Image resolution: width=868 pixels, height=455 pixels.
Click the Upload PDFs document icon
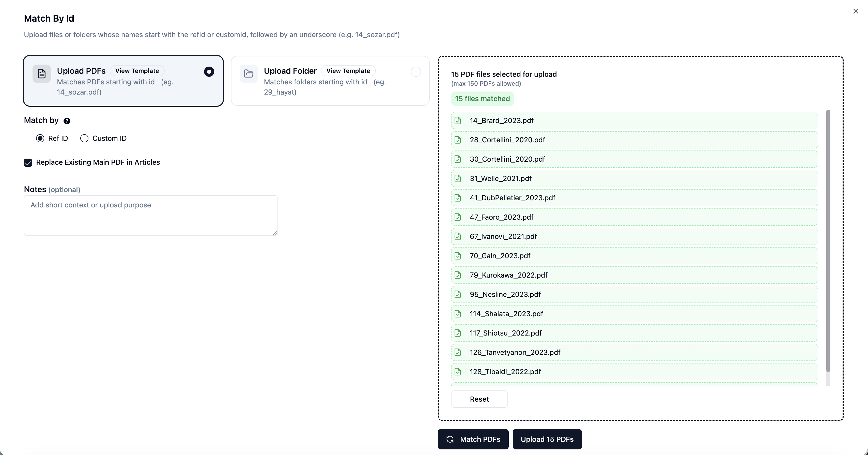coord(41,73)
